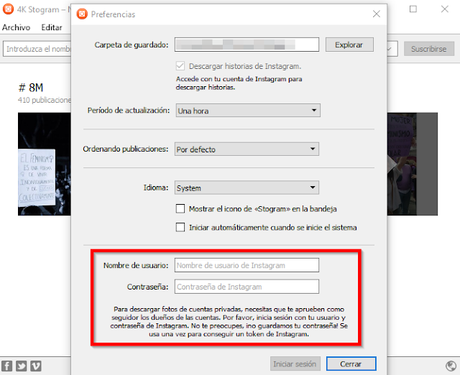Open Twitter icon in status bar
The image size is (460, 375).
coord(21,366)
